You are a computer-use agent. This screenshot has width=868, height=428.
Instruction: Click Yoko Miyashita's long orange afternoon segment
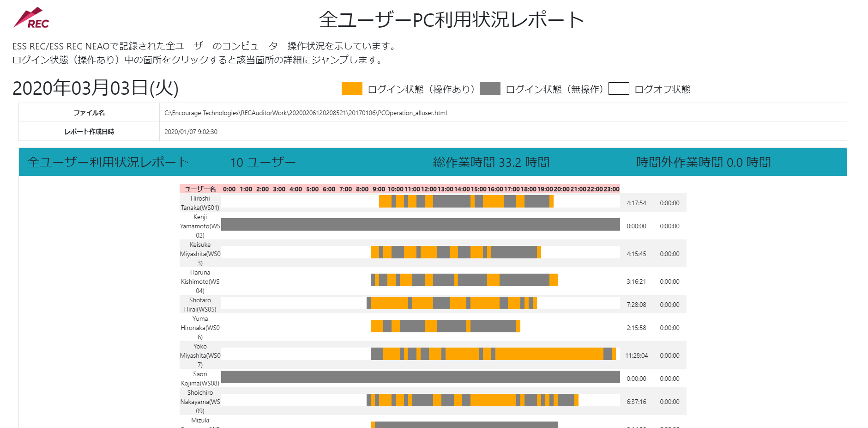pyautogui.click(x=549, y=354)
